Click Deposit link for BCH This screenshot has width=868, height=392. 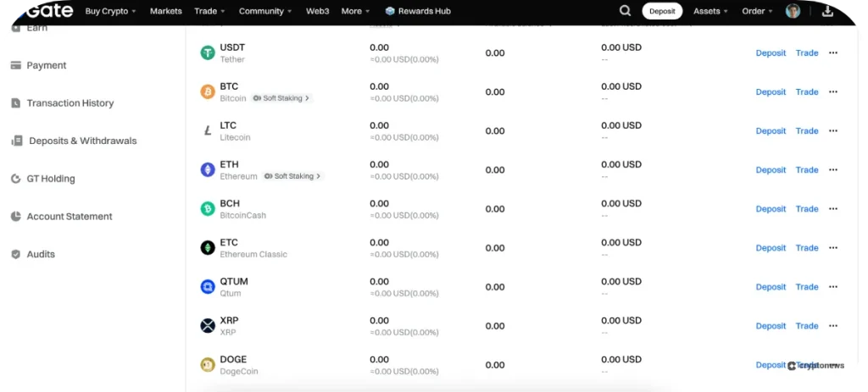771,209
